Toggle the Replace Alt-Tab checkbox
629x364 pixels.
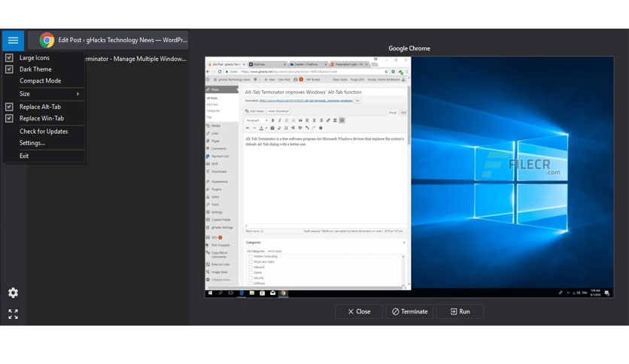pyautogui.click(x=9, y=107)
